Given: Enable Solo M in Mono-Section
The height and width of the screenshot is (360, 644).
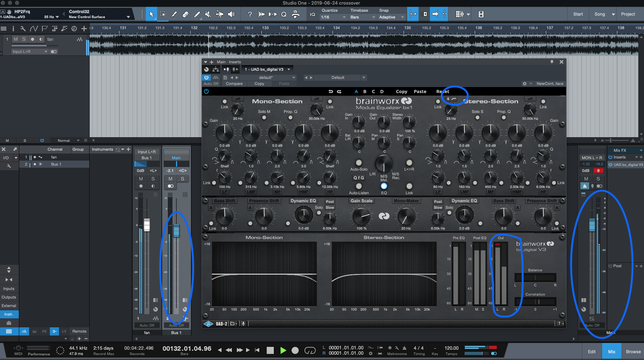Looking at the screenshot, I should (264, 118).
